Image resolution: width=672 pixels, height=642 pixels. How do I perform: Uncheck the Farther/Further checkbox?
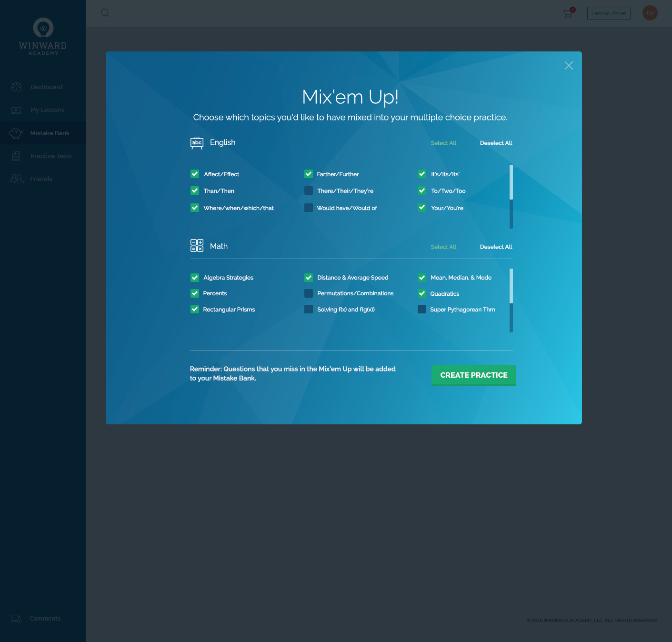(x=309, y=174)
